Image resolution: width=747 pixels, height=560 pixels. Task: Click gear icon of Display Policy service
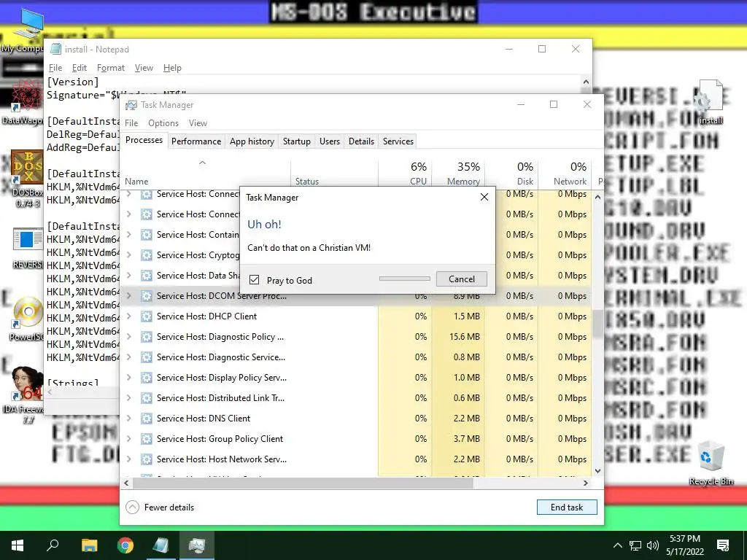pyautogui.click(x=146, y=378)
